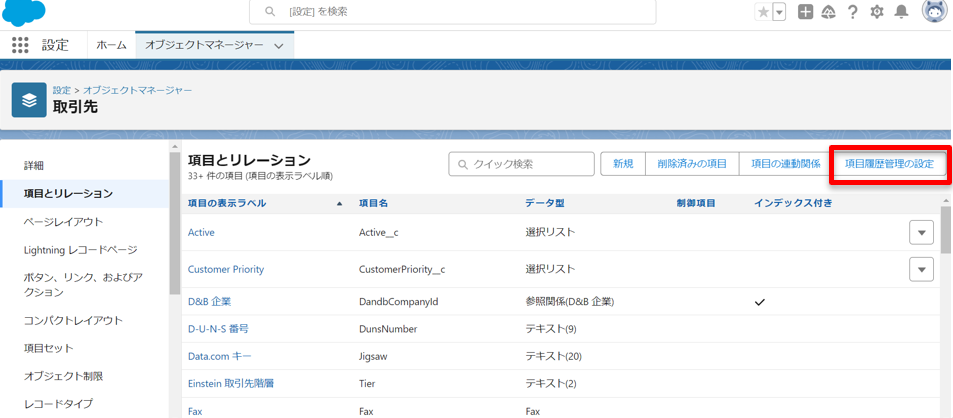Open the favorites list dropdown arrow
The width and height of the screenshot is (953, 418).
coord(779,12)
